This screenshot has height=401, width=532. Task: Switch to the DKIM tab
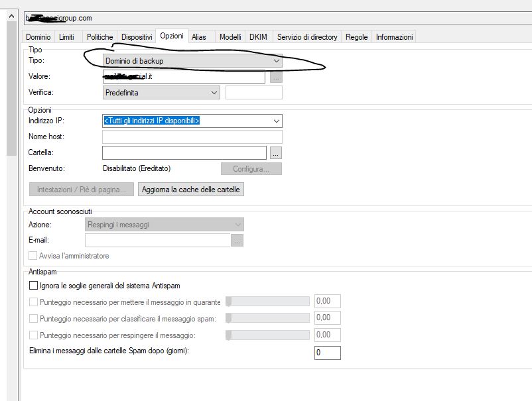tap(258, 37)
